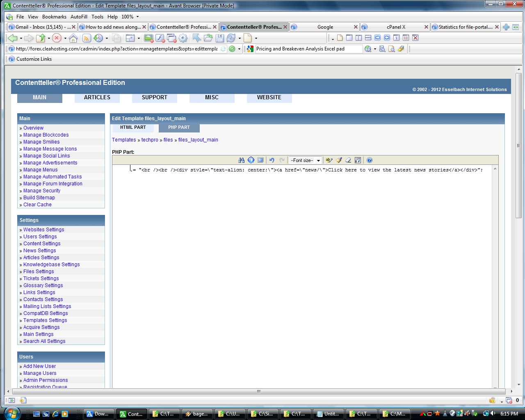Image resolution: width=525 pixels, height=420 pixels.
Task: Toggle fullscreen icon in editor toolbar
Action: (260, 160)
